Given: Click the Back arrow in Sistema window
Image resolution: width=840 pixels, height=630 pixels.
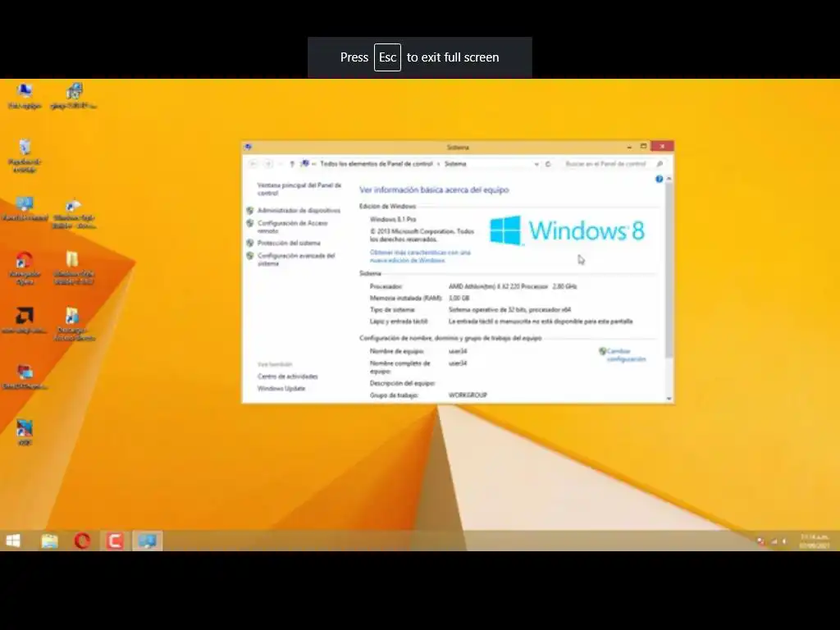Looking at the screenshot, I should click(253, 164).
